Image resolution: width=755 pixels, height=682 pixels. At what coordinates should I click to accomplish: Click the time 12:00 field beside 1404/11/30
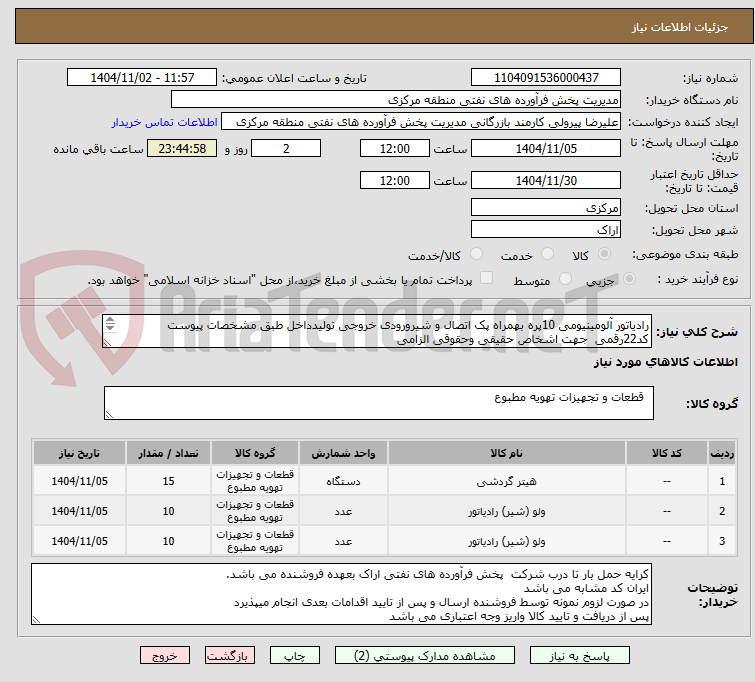[x=394, y=180]
